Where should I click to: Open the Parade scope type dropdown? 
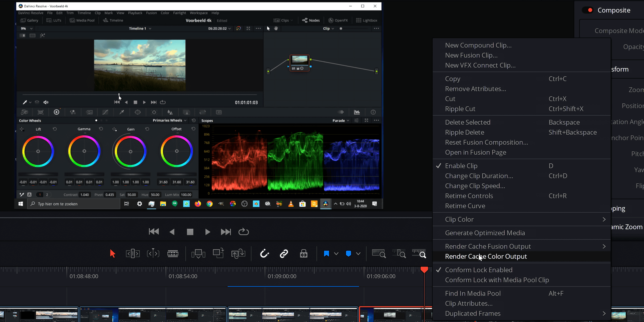tap(340, 120)
